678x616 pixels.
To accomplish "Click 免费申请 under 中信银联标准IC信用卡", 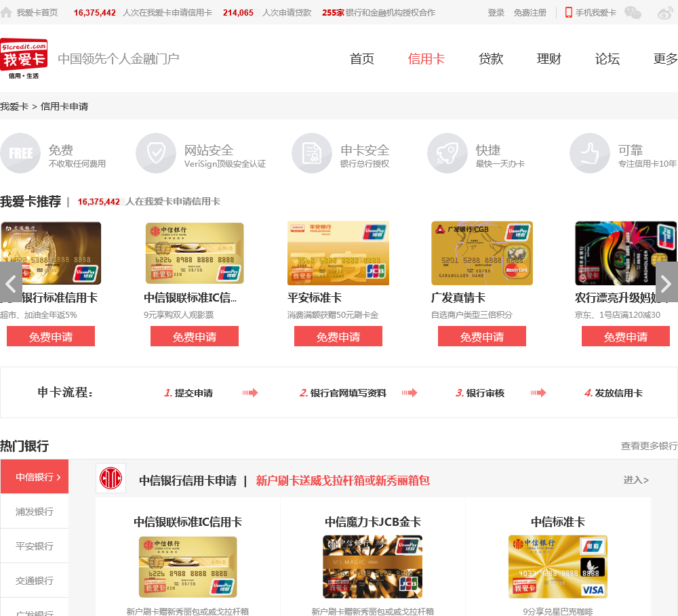I will (195, 336).
